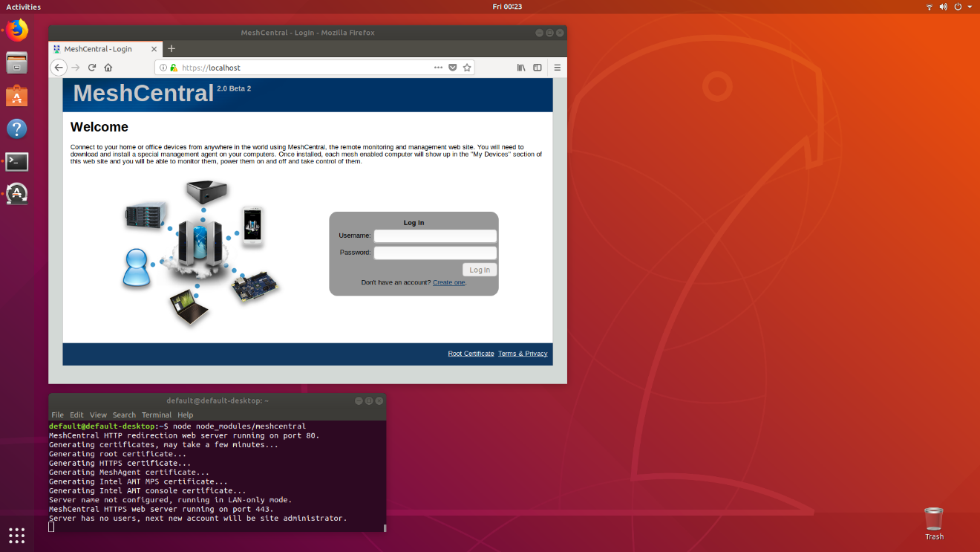The image size is (980, 552).
Task: Open the Root Certificate link
Action: pos(471,354)
